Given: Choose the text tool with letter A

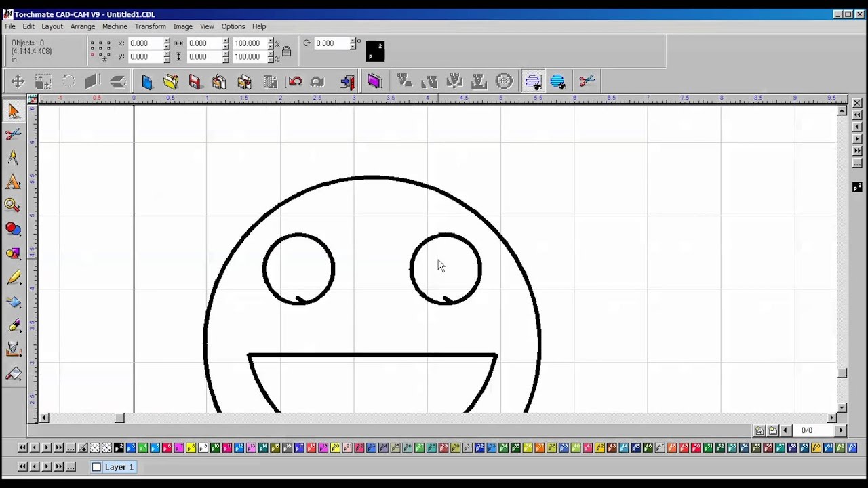Looking at the screenshot, I should (14, 182).
